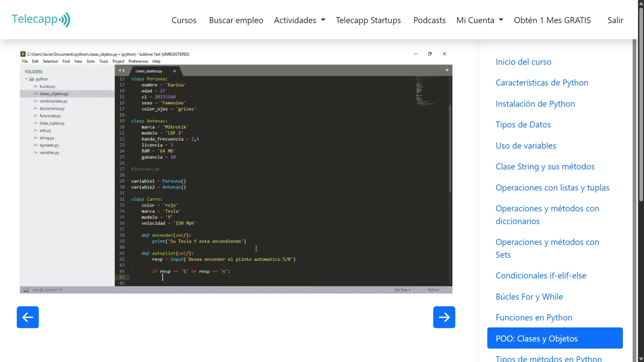
Task: Open the 'Características de Python' lesson
Action: pos(541,83)
